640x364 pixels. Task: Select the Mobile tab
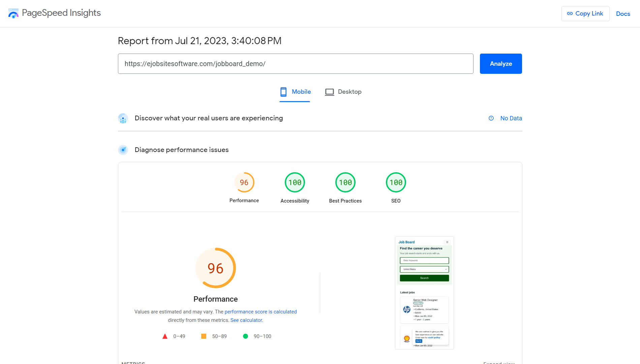click(295, 92)
